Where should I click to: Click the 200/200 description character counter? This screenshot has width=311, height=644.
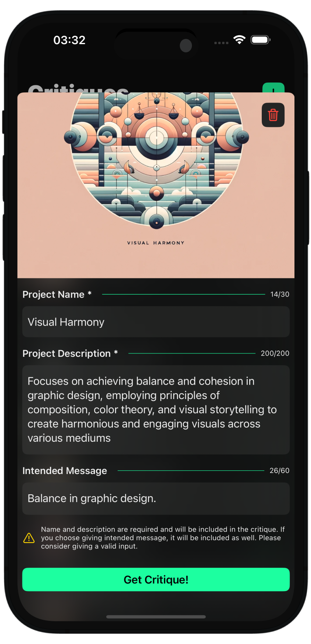point(275,353)
